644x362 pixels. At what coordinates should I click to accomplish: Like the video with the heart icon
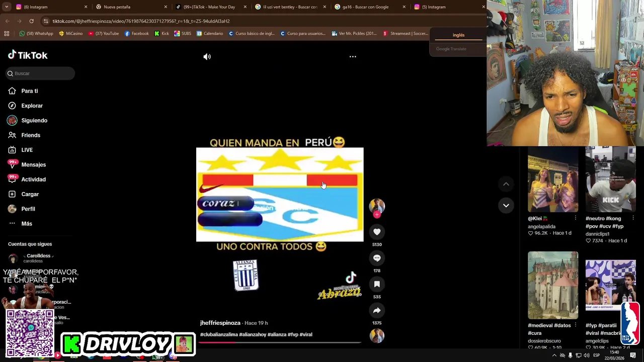(x=377, y=232)
